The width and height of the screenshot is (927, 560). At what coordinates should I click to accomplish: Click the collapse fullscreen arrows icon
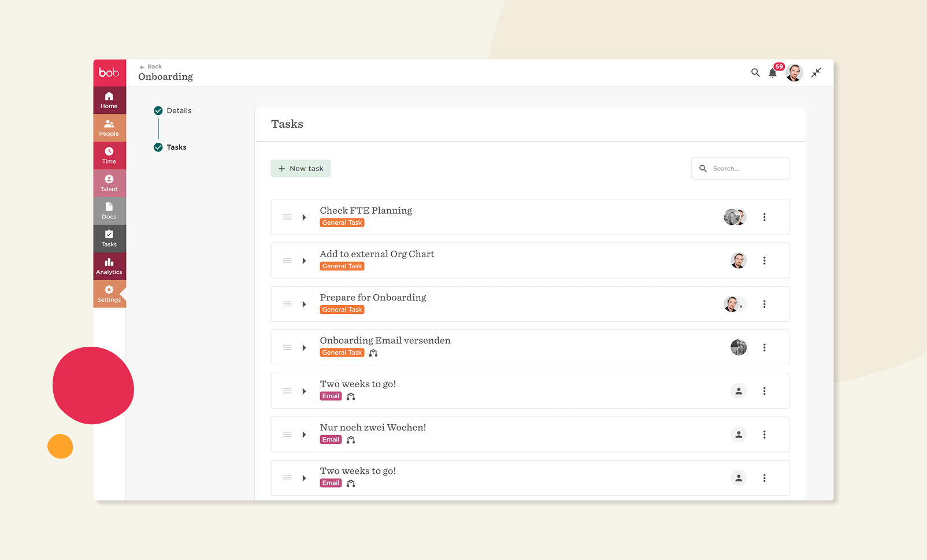[x=816, y=73]
